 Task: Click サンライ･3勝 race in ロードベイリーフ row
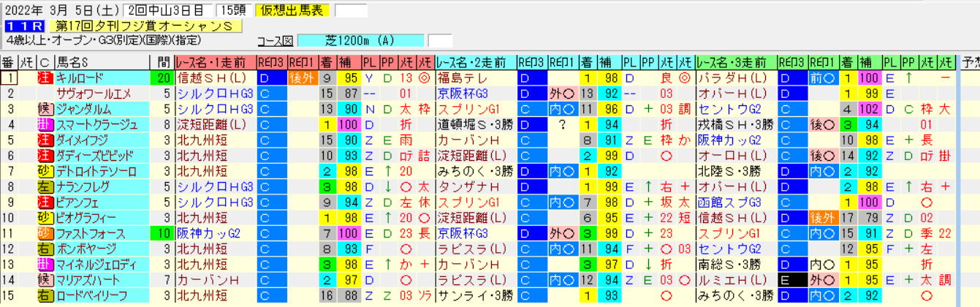(476, 295)
